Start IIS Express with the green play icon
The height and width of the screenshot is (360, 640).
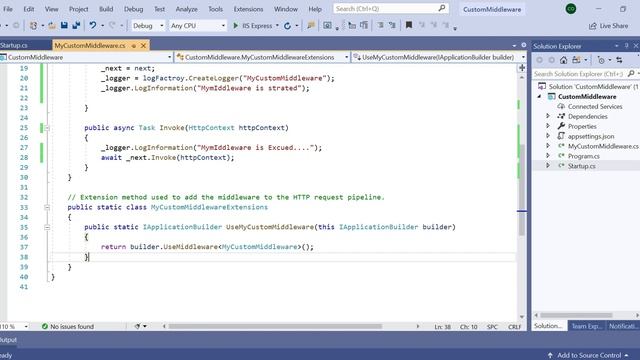[236, 25]
